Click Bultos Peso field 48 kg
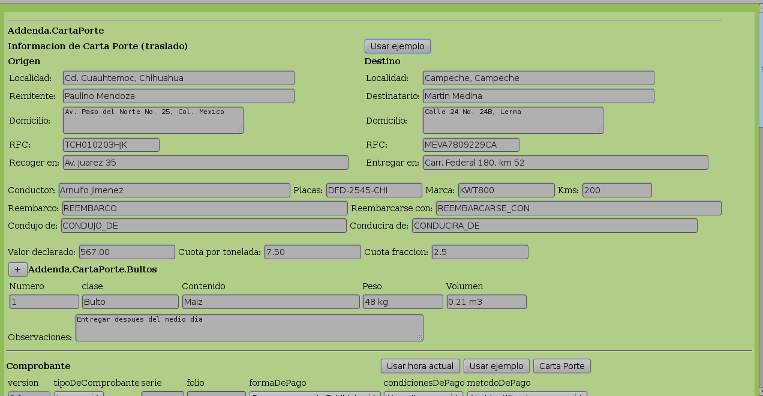Image resolution: width=763 pixels, height=396 pixels. (403, 302)
